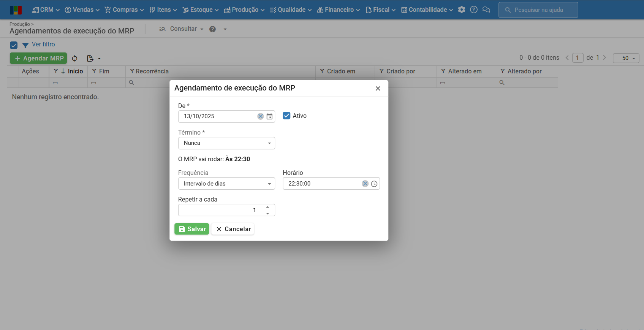Click the Agendar MRP button
This screenshot has width=644, height=330.
tap(38, 58)
